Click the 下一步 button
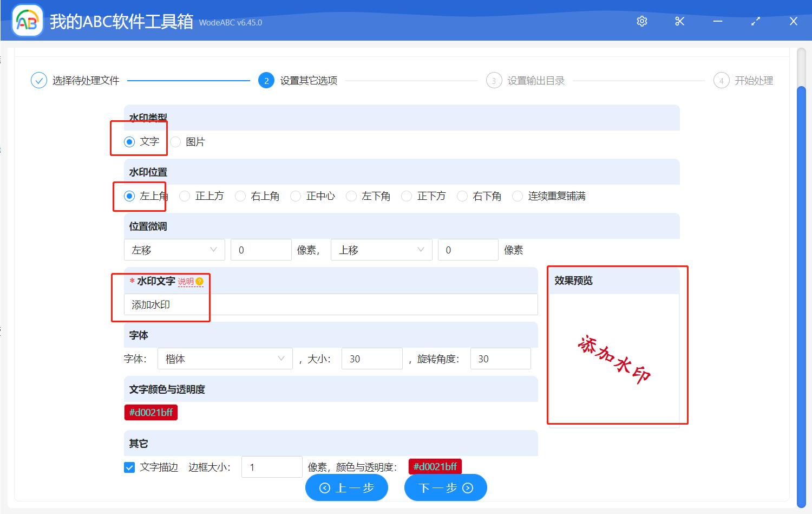 coord(445,487)
